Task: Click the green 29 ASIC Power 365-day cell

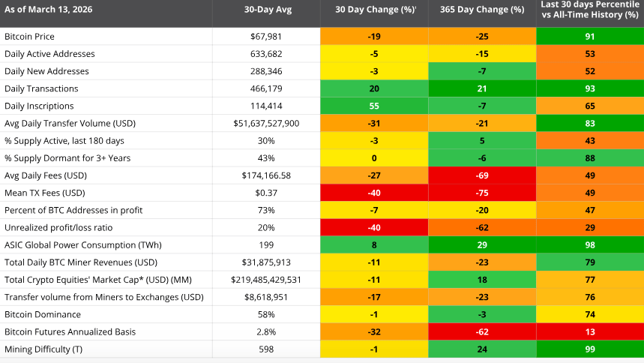Action: pyautogui.click(x=482, y=245)
